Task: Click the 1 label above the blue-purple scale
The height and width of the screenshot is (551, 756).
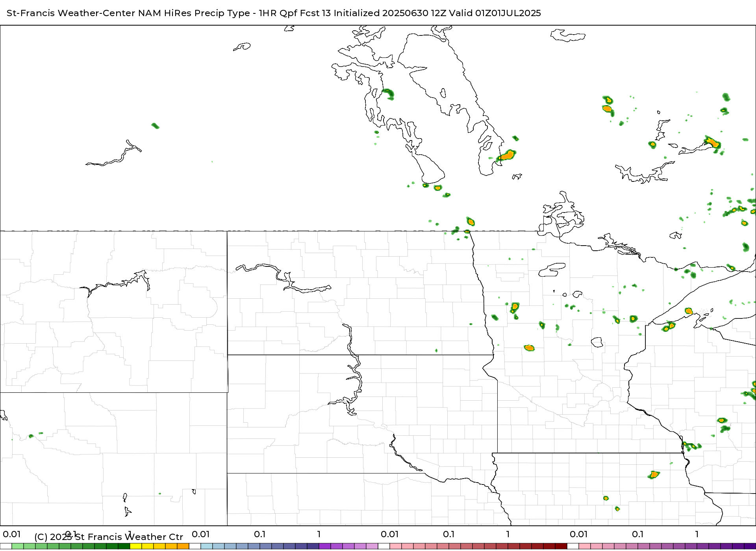Action: point(319,534)
